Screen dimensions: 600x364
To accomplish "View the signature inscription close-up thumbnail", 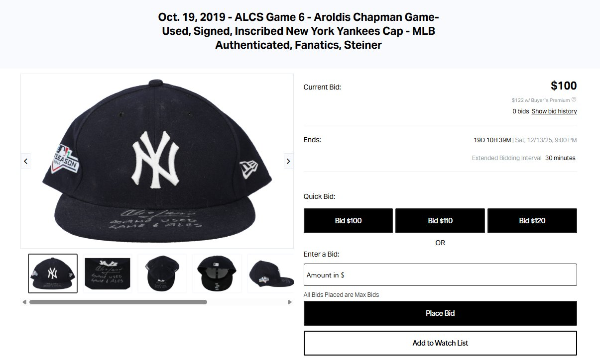I will [x=108, y=273].
